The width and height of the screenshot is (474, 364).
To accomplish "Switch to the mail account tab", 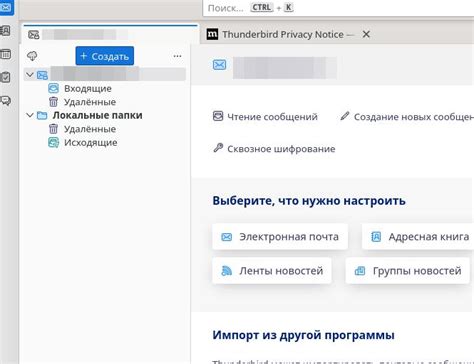I will click(110, 34).
